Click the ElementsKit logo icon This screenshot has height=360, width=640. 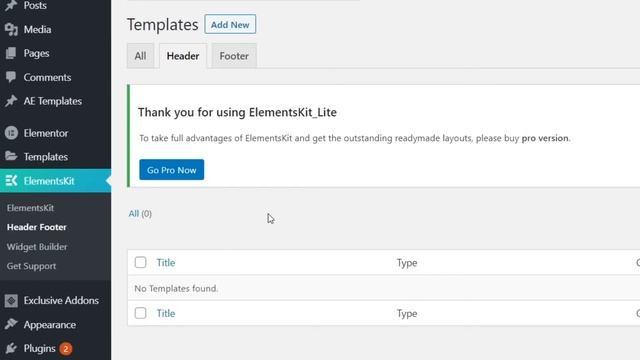click(x=11, y=180)
